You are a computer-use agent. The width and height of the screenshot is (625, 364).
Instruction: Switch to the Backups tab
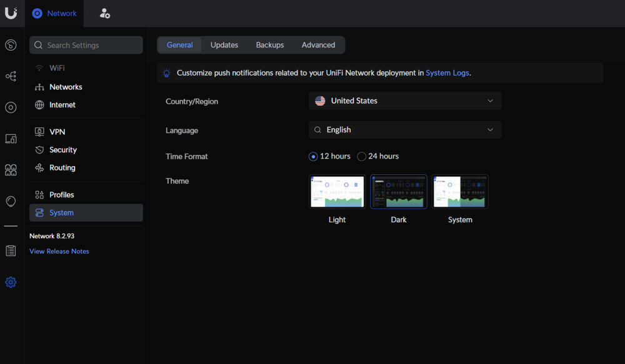pyautogui.click(x=270, y=45)
